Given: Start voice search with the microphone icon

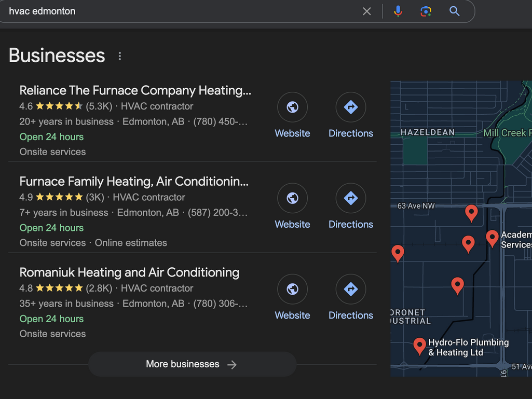Looking at the screenshot, I should (x=398, y=11).
